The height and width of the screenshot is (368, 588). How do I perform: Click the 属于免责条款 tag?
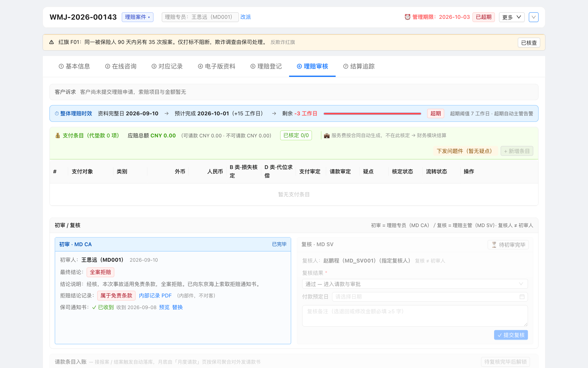click(x=116, y=296)
